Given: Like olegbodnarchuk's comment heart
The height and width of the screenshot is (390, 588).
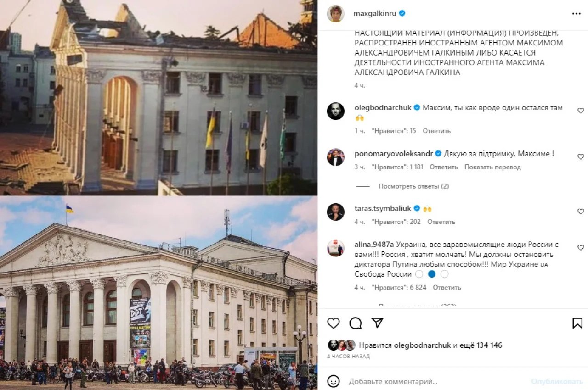Looking at the screenshot, I should [x=581, y=111].
